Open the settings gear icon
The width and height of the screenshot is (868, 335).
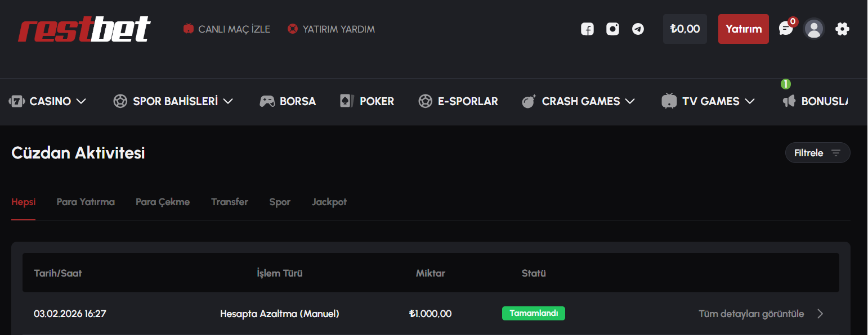tap(842, 29)
